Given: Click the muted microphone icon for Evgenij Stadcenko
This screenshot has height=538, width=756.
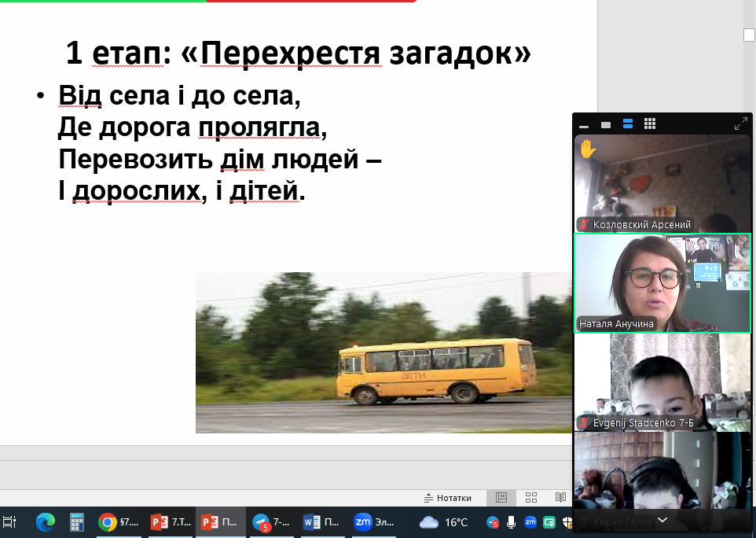Looking at the screenshot, I should 585,422.
